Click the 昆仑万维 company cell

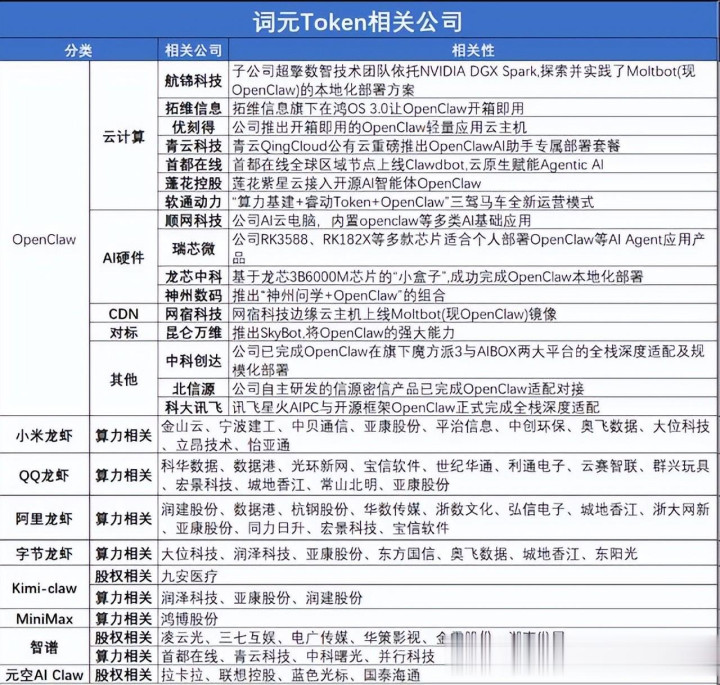(193, 332)
